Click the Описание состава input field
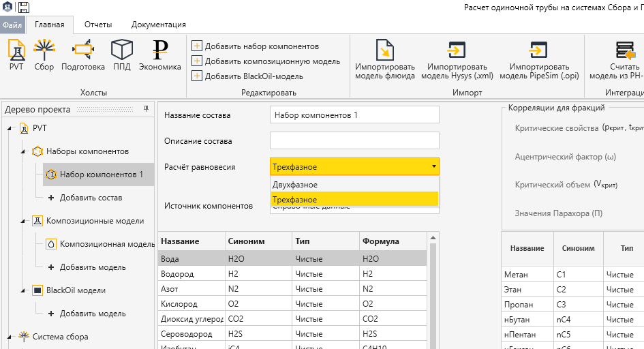Screen dimensions: 644x349 [x=354, y=140]
